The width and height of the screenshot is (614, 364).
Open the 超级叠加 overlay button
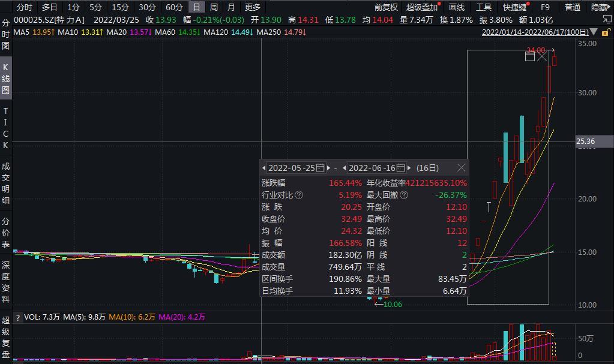point(422,7)
